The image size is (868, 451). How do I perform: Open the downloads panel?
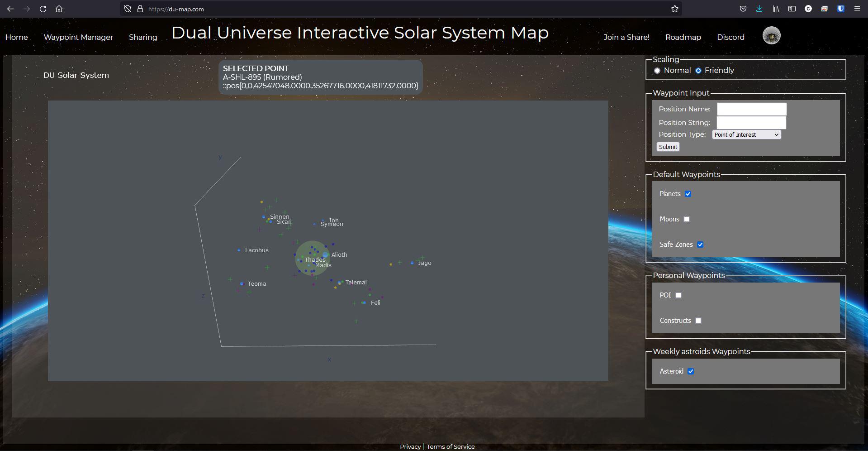(x=759, y=9)
